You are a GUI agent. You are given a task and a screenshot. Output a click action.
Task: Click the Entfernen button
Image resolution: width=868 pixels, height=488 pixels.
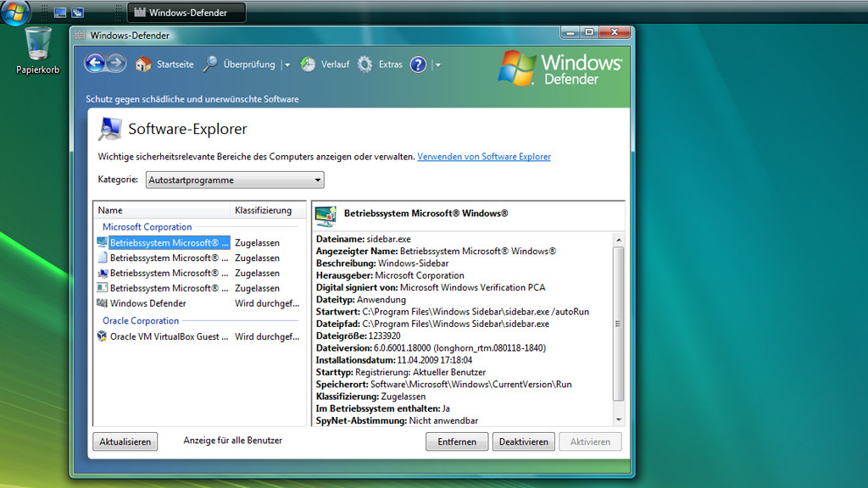457,441
